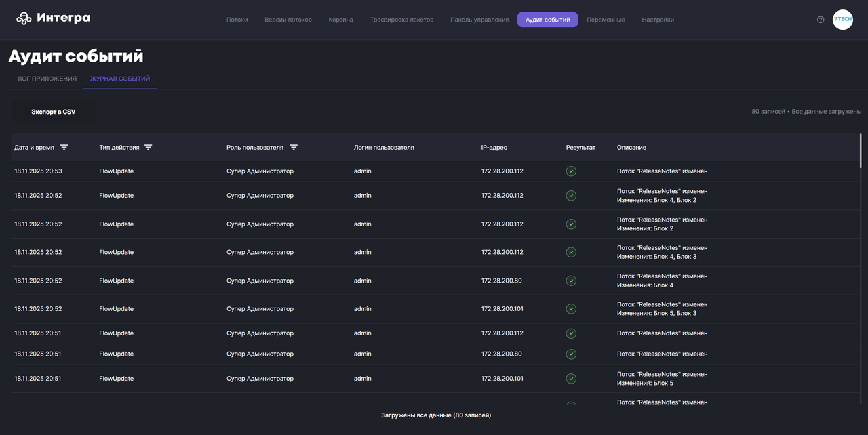Image resolution: width=868 pixels, height=435 pixels.
Task: Click success icon in Изменения: Блок 5 row
Action: (x=571, y=379)
